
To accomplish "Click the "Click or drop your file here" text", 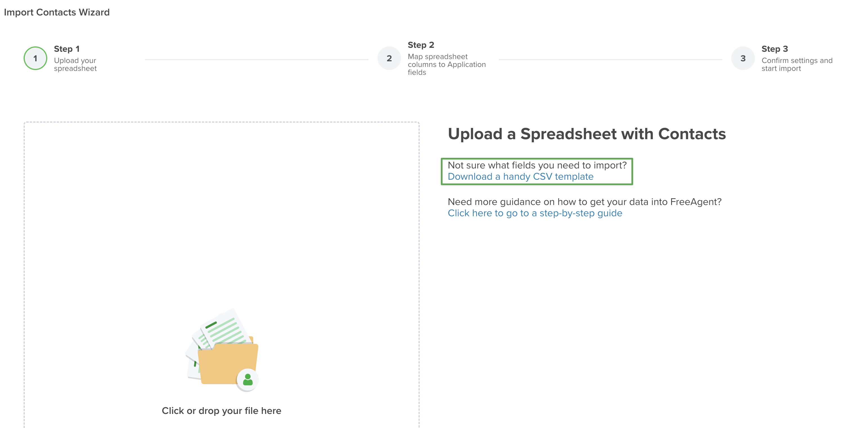I will 221,411.
